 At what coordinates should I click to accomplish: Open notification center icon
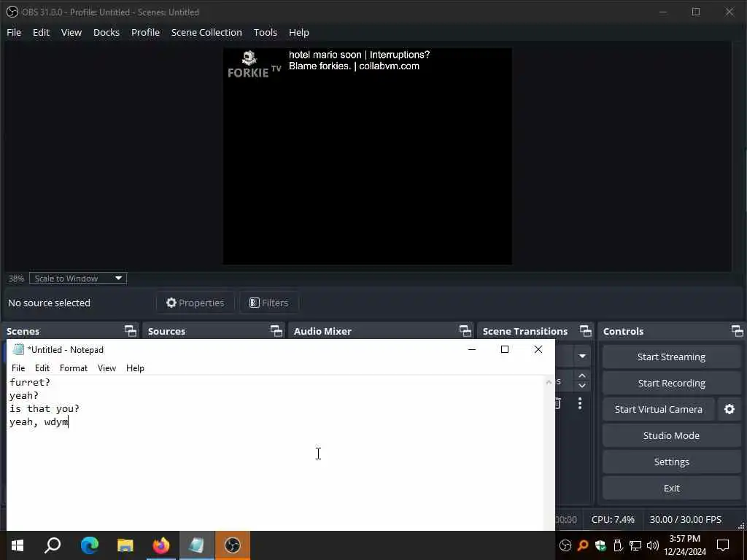[723, 545]
